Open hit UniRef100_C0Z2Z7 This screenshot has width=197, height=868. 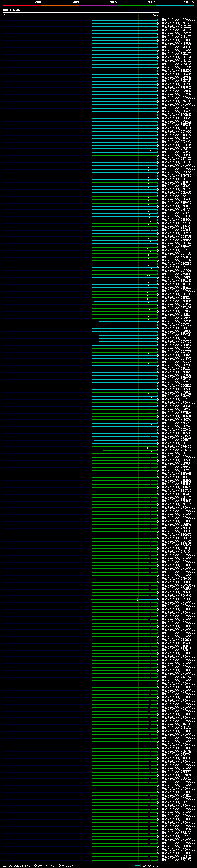(x=176, y=26)
